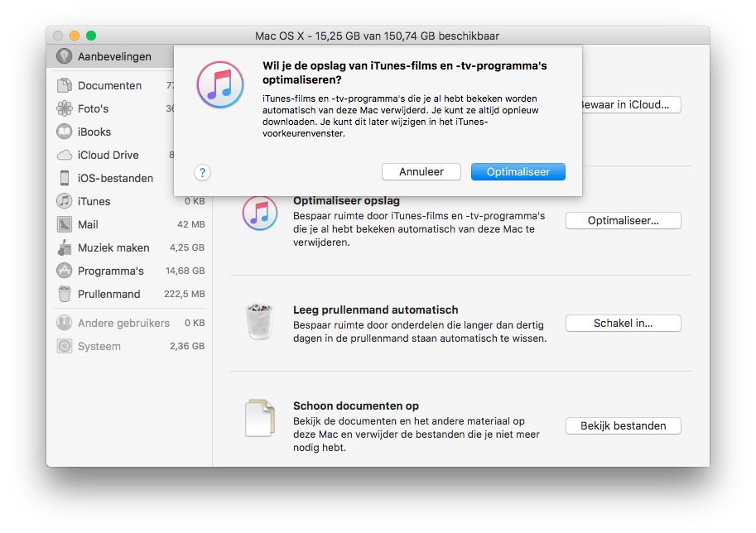
Task: Select the iOS-bestanden category label
Action: pos(116,178)
